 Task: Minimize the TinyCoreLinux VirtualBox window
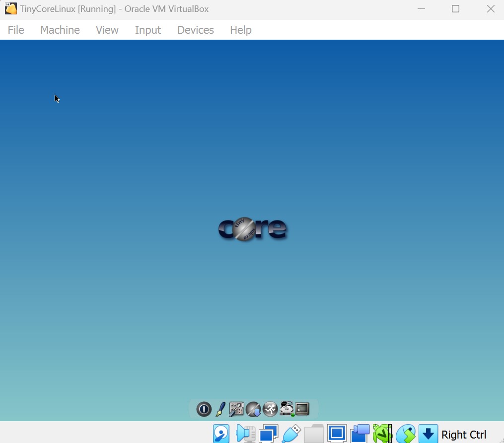(421, 8)
